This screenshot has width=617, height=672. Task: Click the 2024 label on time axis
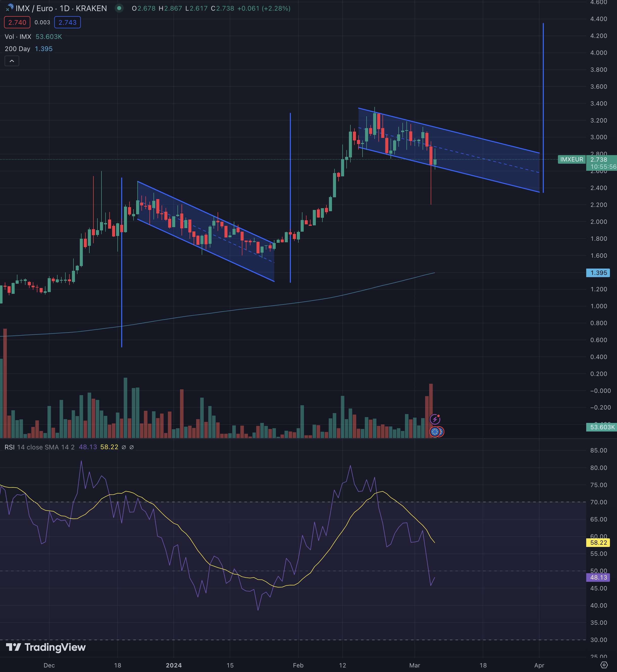pyautogui.click(x=174, y=665)
